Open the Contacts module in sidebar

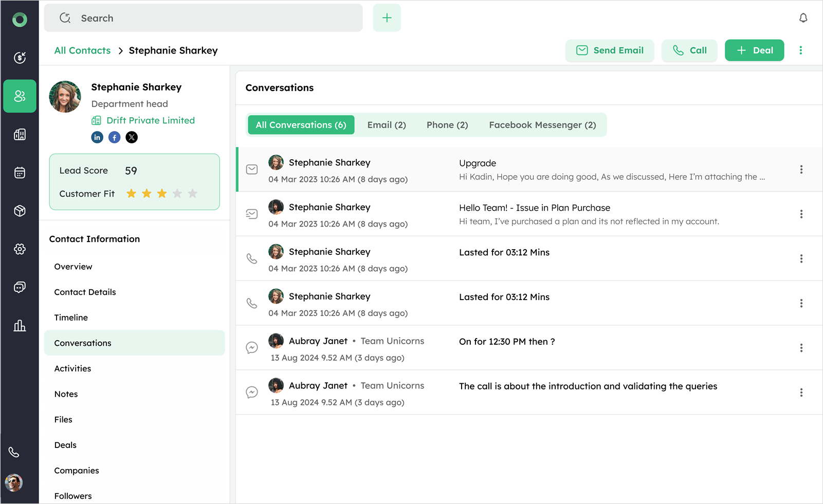20,96
